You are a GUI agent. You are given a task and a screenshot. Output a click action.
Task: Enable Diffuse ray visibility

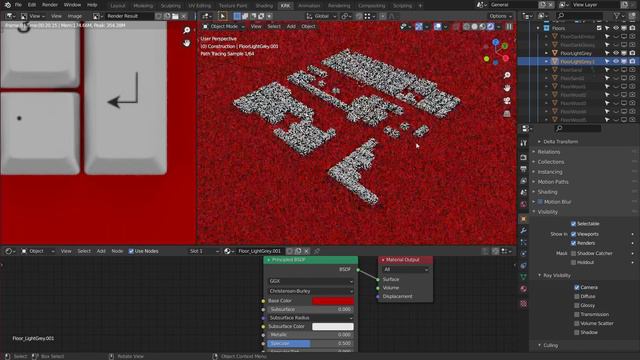click(577, 296)
